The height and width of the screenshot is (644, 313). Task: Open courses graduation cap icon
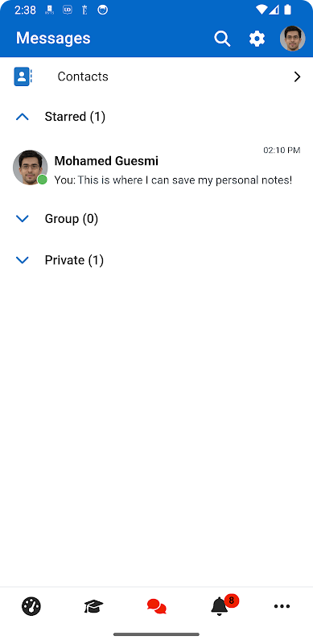[93, 606]
